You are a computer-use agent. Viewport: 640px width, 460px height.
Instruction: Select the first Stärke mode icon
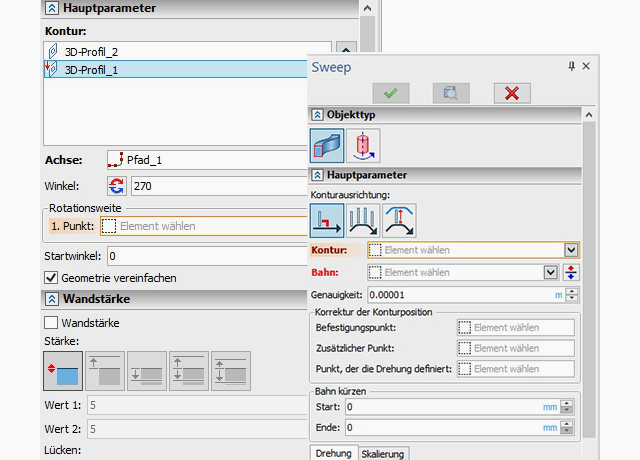tap(63, 371)
